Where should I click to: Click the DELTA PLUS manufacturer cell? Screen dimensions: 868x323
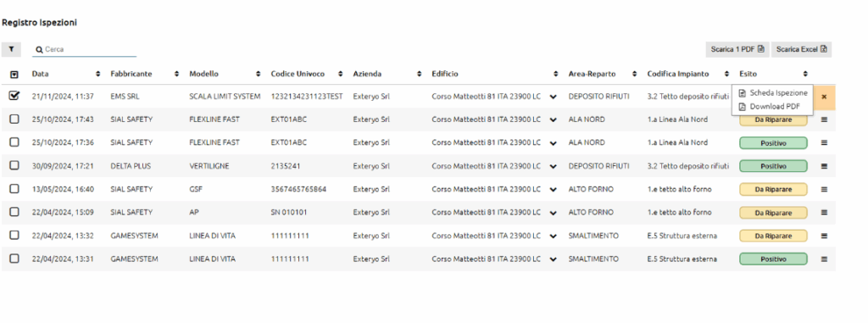131,166
